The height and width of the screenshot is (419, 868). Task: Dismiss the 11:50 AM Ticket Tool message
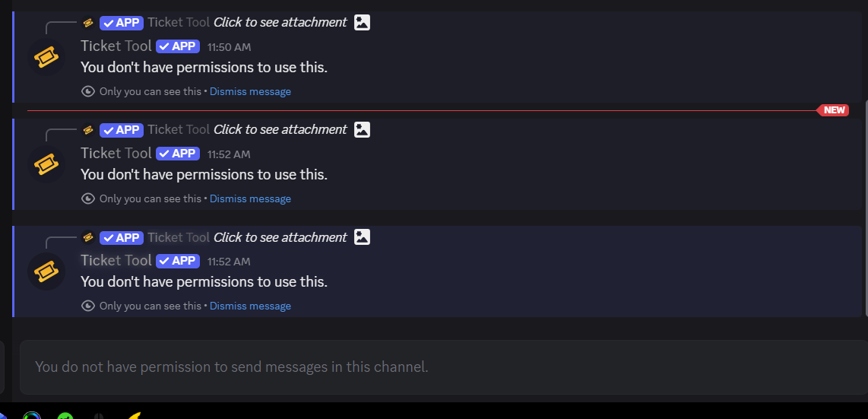point(250,91)
